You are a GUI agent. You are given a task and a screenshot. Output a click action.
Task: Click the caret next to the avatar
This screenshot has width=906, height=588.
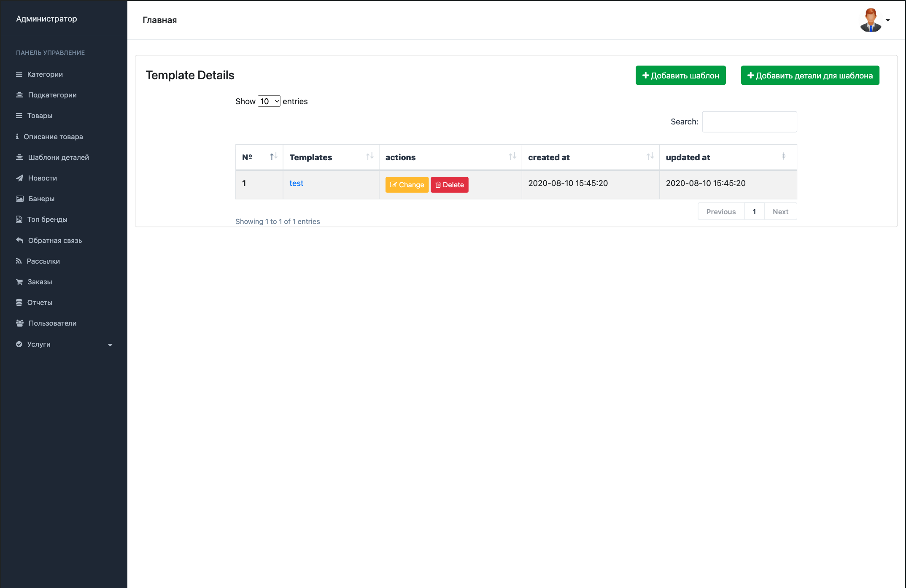[x=888, y=20]
